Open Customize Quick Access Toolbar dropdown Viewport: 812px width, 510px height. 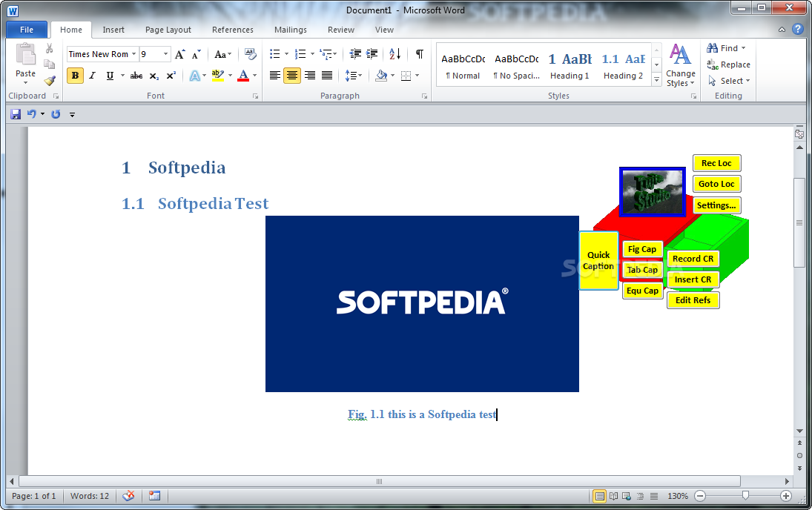72,114
